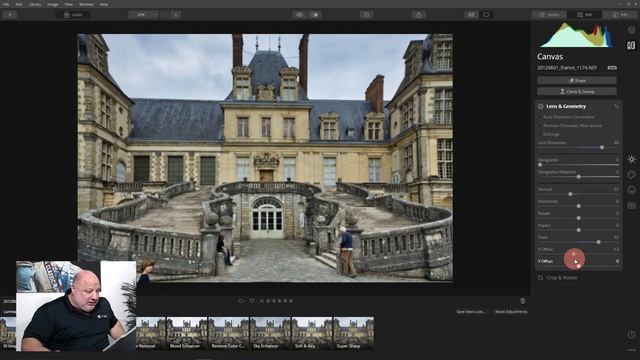The width and height of the screenshot is (640, 360).
Task: Select the crop tool in toolbar
Action: (366, 15)
